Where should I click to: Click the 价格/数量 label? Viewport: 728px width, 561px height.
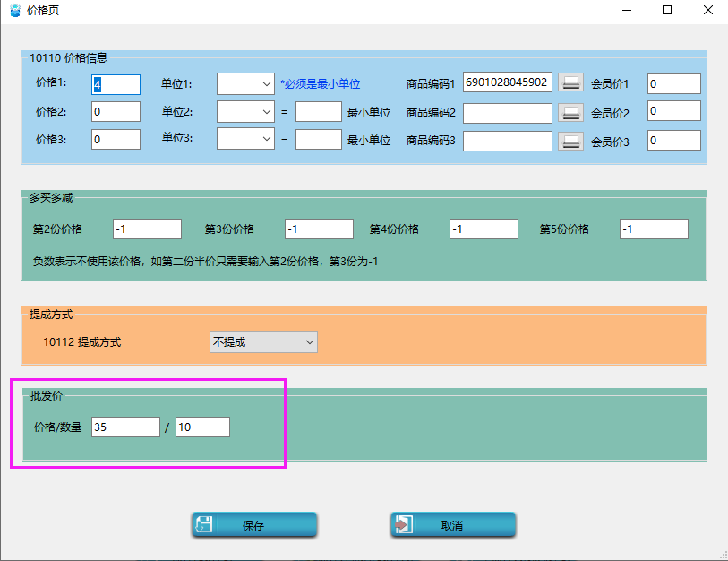[x=57, y=427]
